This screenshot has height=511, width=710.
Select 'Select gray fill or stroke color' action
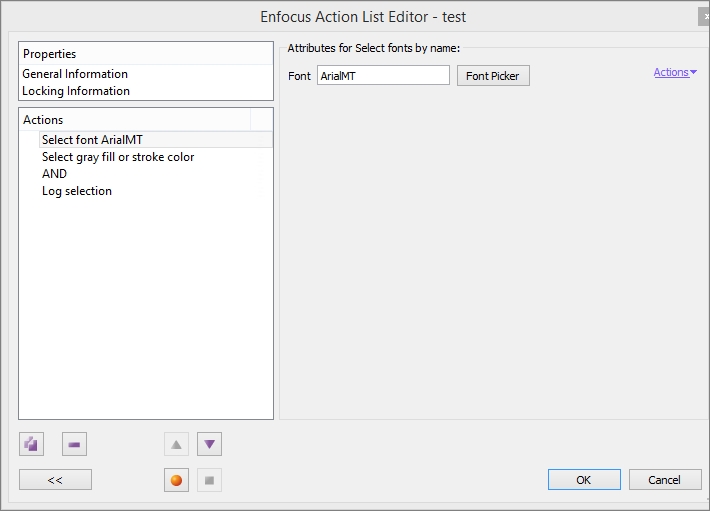tap(118, 157)
